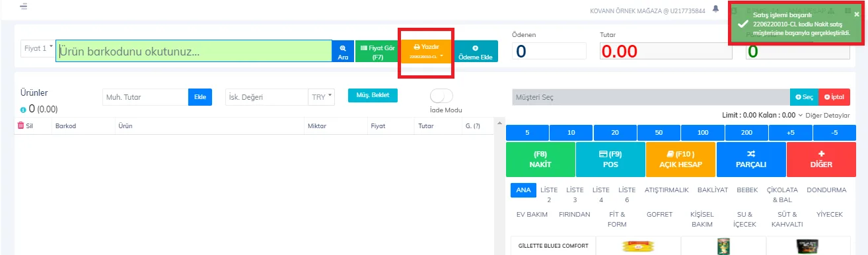Select the GİLLETTE BLUE3 COMFORT product
Image resolution: width=868 pixels, height=255 pixels.
[x=553, y=246]
